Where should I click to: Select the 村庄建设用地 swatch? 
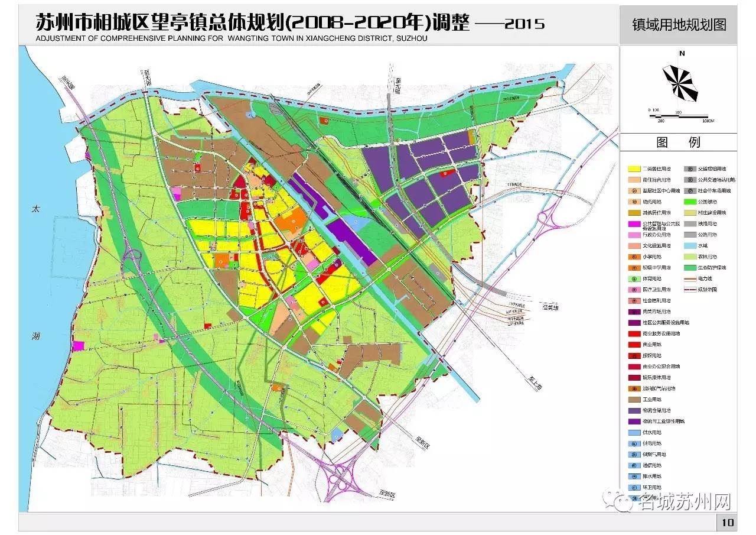[690, 212]
